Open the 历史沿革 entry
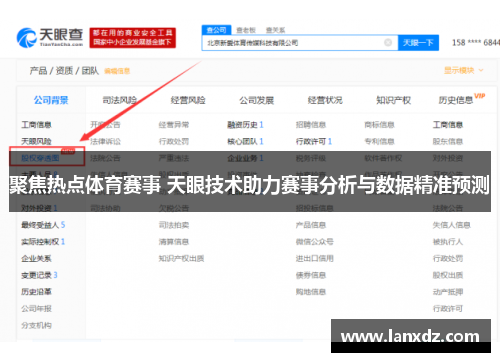500x362 pixels. (36, 292)
